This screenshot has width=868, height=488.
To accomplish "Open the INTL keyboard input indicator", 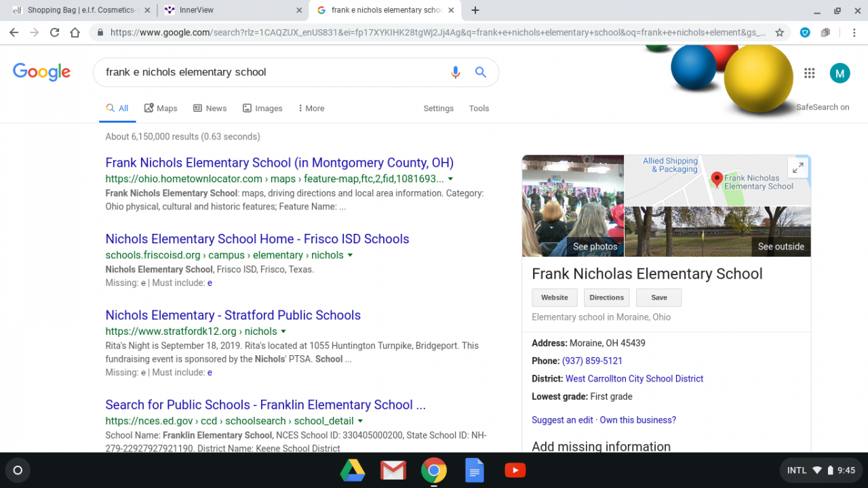I will pos(797,470).
